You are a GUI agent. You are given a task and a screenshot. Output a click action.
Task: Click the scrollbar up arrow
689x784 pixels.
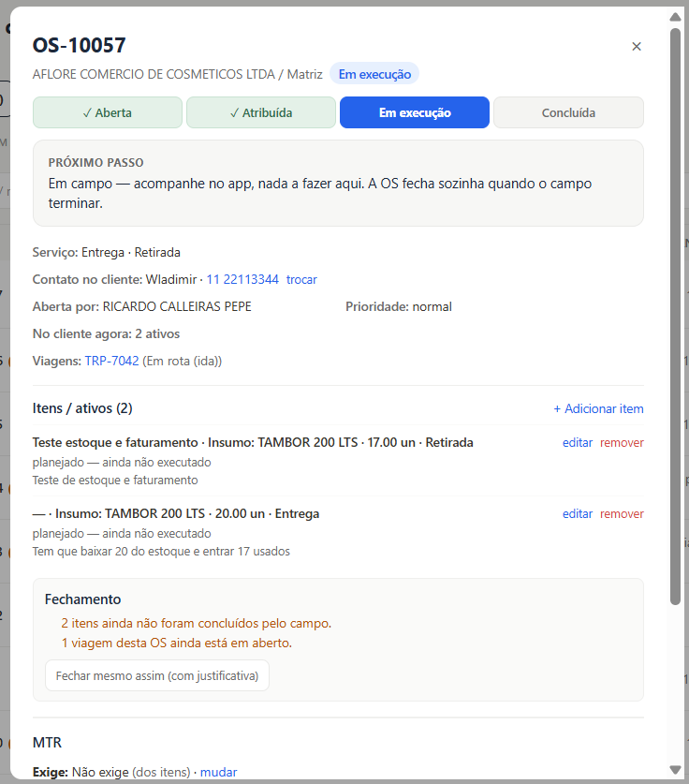[x=676, y=17]
